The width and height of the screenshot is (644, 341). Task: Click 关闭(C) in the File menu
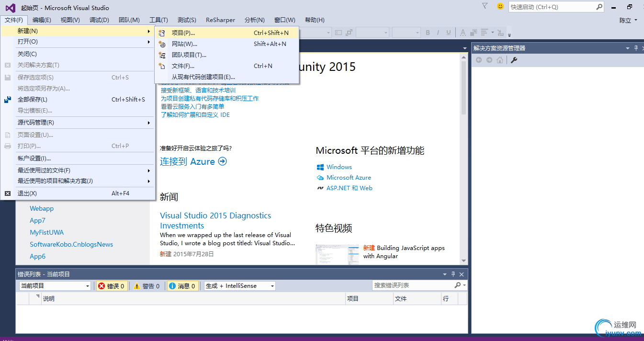click(x=78, y=54)
